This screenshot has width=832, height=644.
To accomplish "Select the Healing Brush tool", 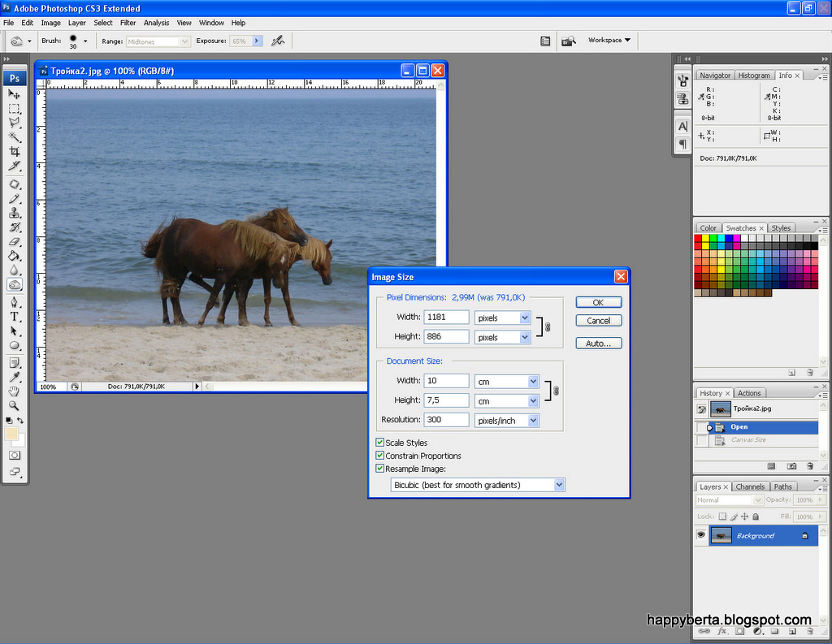I will [x=15, y=184].
